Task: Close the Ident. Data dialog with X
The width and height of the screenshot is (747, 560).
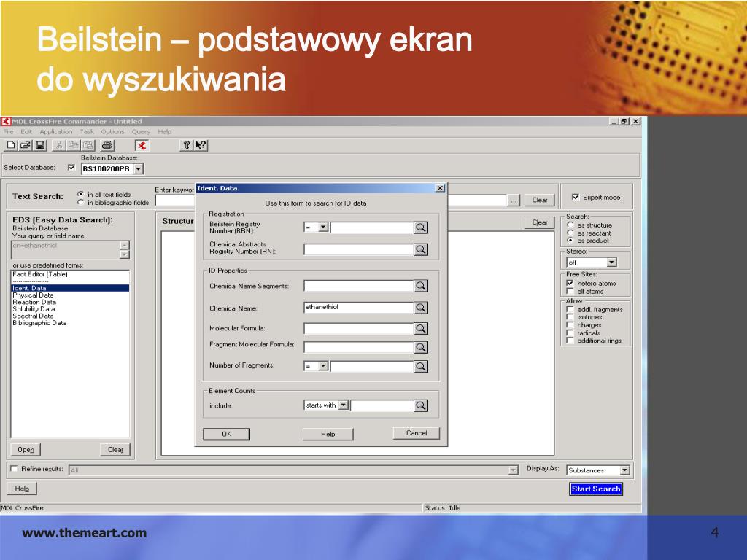Action: point(440,188)
